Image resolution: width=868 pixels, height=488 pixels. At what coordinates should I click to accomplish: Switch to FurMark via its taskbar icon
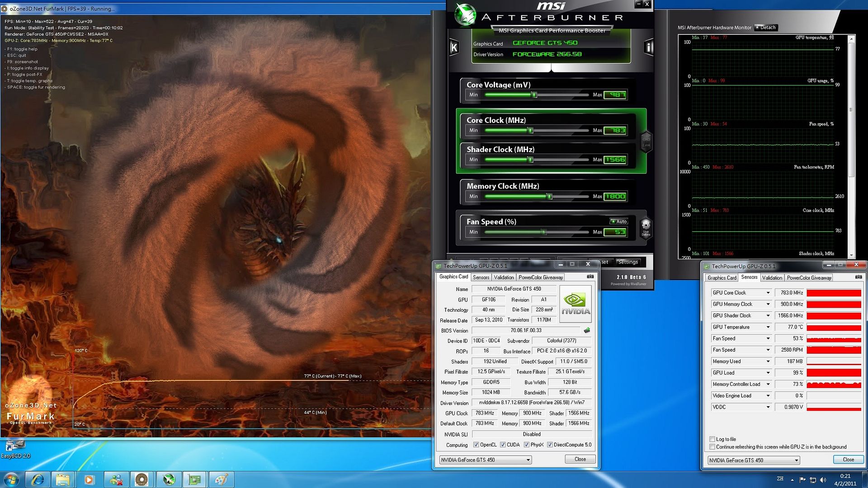click(142, 479)
